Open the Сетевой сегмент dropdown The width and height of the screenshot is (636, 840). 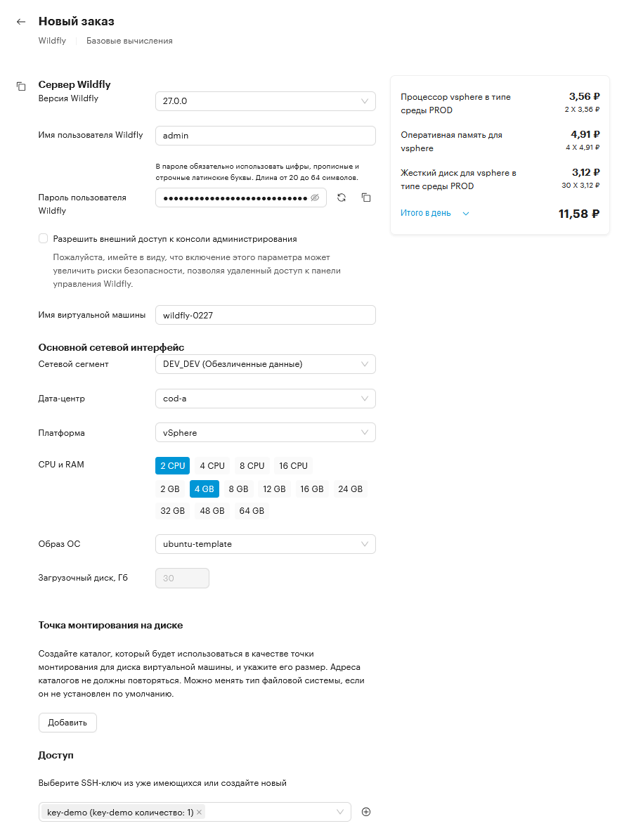[x=265, y=364]
